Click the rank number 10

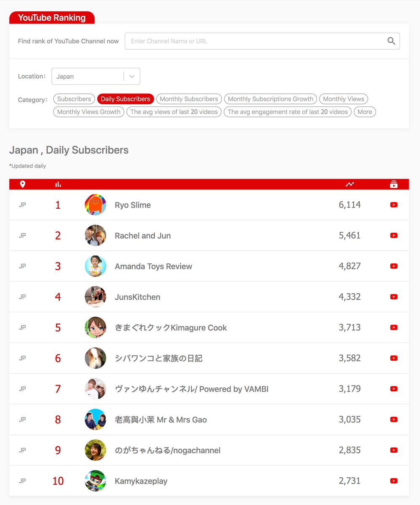tap(58, 481)
